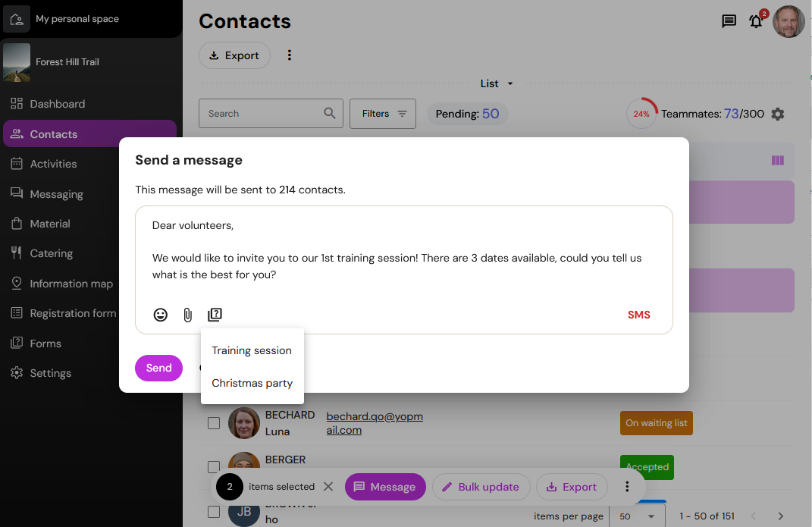Select the checkbox beside JB contact

click(x=214, y=512)
